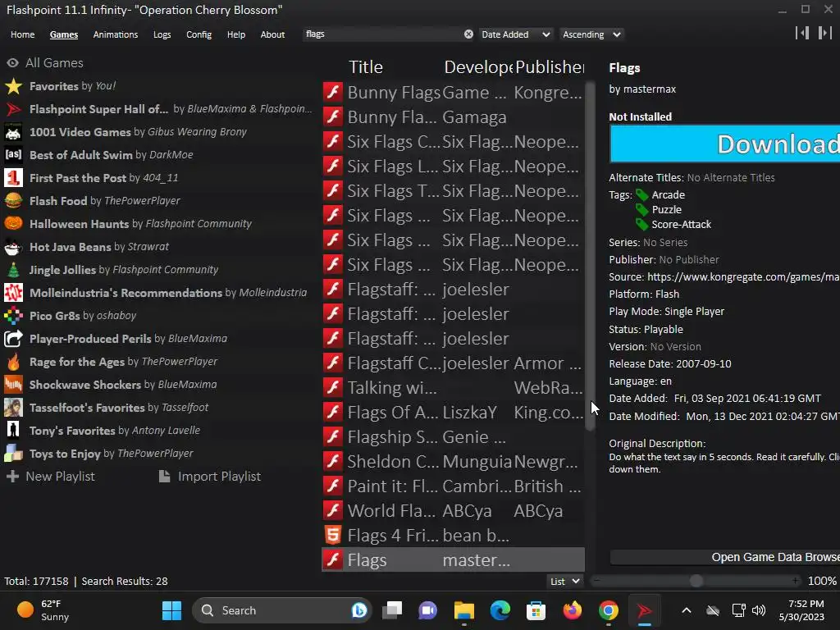
Task: Switch to the Animations tab
Action: coord(115,34)
